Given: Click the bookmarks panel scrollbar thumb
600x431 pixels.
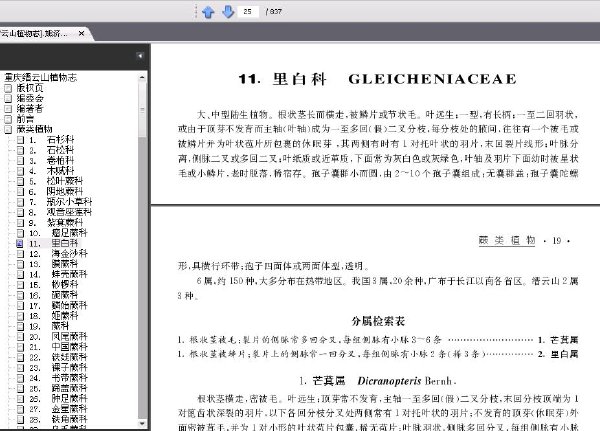Looking at the screenshot, I should coord(142,109).
